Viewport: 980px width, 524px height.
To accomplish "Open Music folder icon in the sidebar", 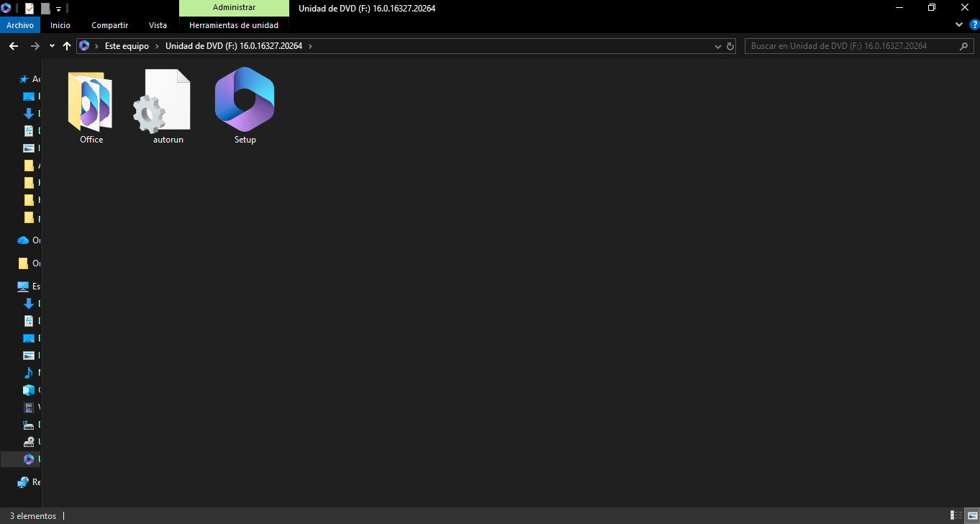I will (x=29, y=373).
